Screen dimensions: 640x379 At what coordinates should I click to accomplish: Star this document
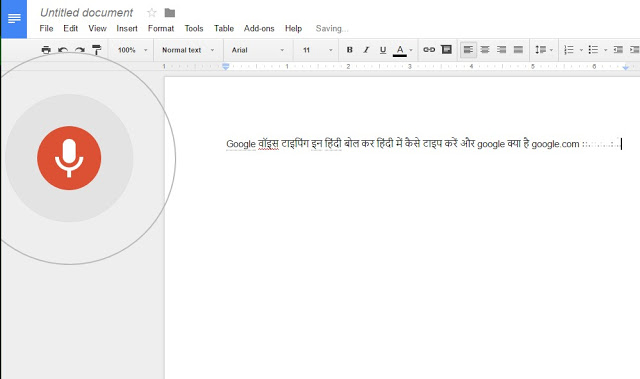(151, 13)
